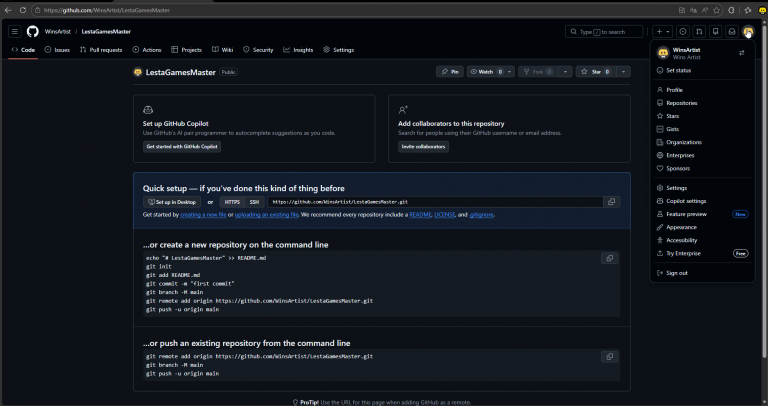Open the LICENSE link

point(445,215)
